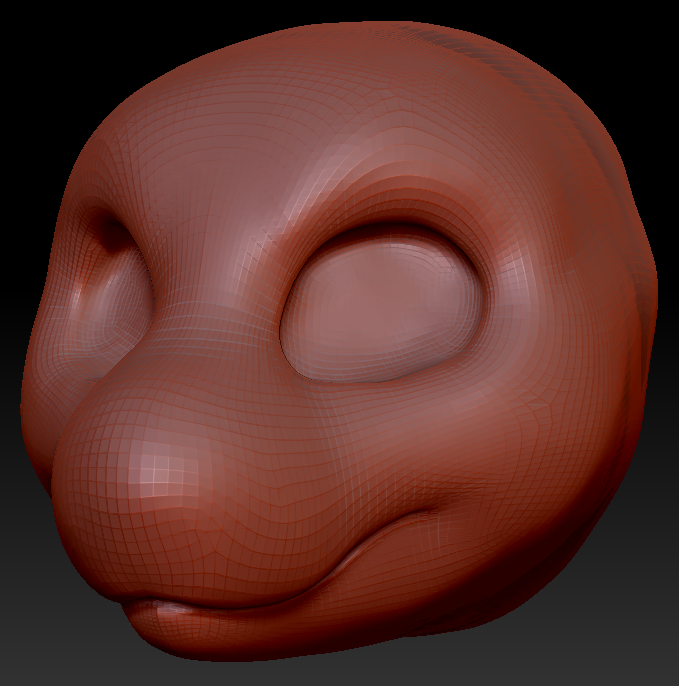679x686 pixels.
Task: Click the shiny nose tip of the sculpt
Action: (x=163, y=475)
